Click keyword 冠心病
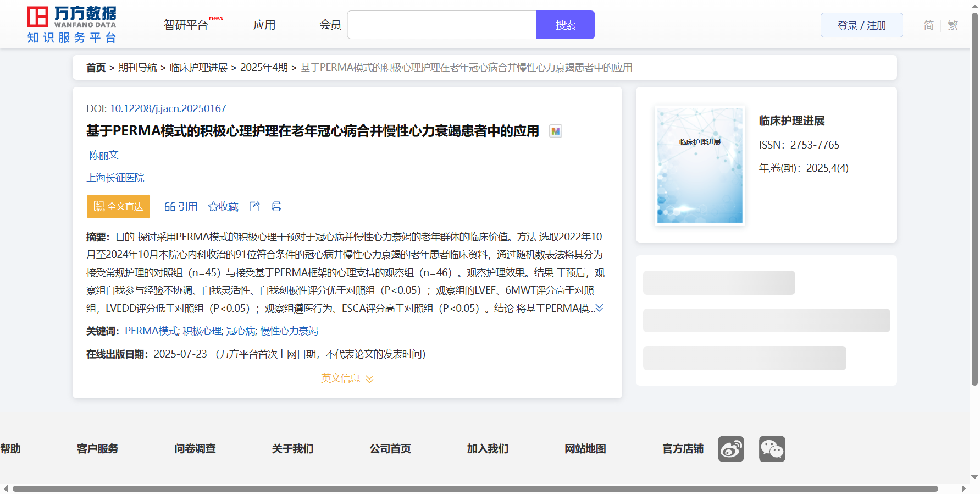Screen dimensions: 980x494 [241, 331]
